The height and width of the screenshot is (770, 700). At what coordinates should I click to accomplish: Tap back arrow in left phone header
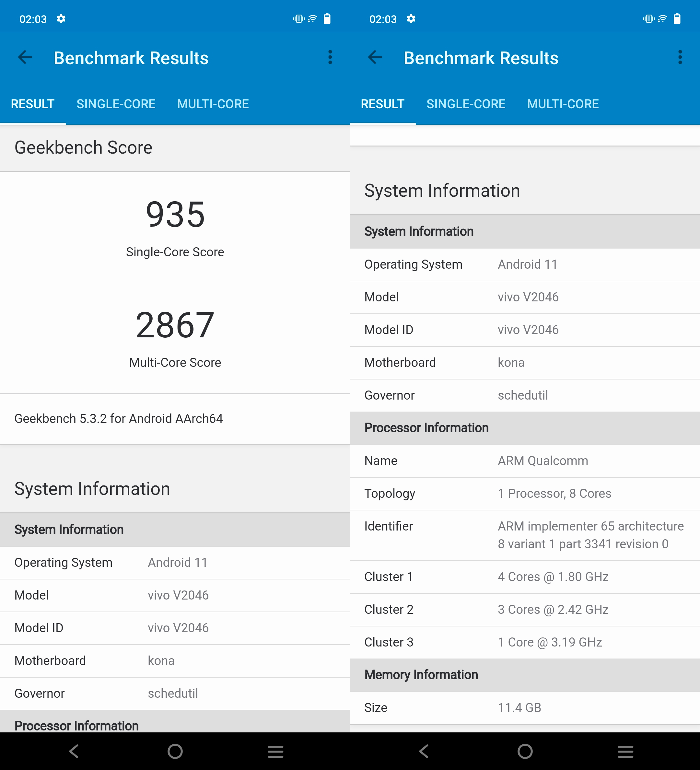[25, 58]
